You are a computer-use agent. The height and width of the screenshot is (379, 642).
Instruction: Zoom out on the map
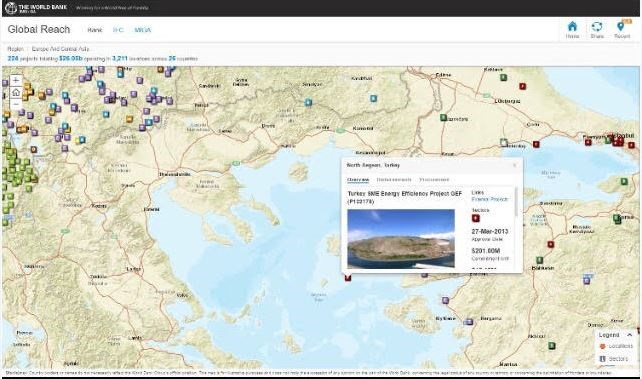(16, 104)
